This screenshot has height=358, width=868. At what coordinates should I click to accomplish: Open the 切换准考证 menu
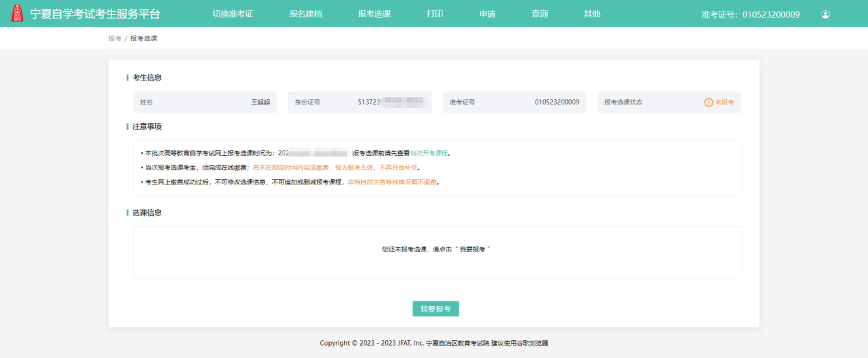[x=233, y=14]
